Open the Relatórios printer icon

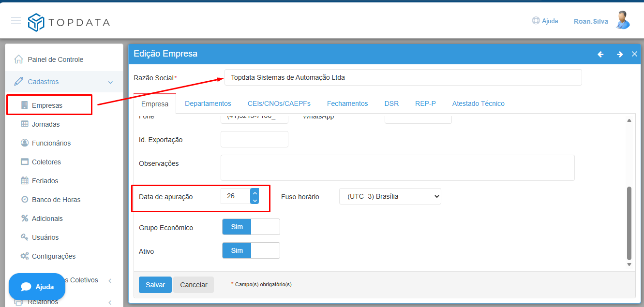pyautogui.click(x=19, y=302)
